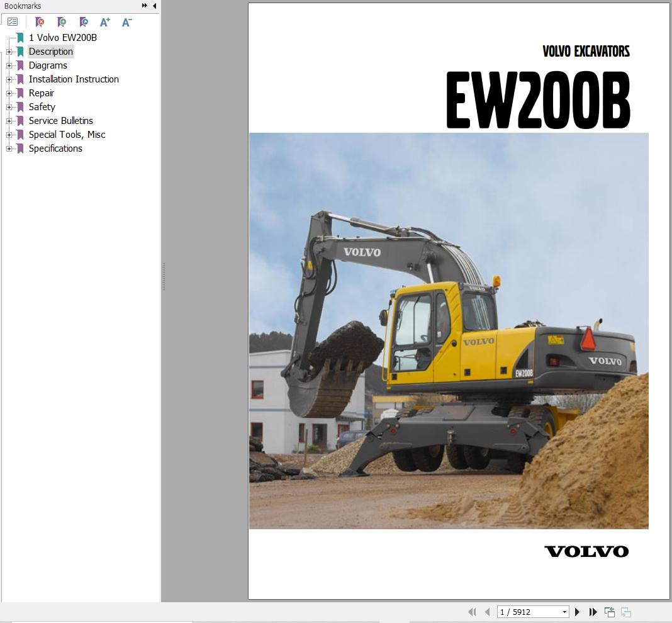Viewport: 672px width, 623px height.
Task: Open the Specifications bookmark
Action: 55,149
